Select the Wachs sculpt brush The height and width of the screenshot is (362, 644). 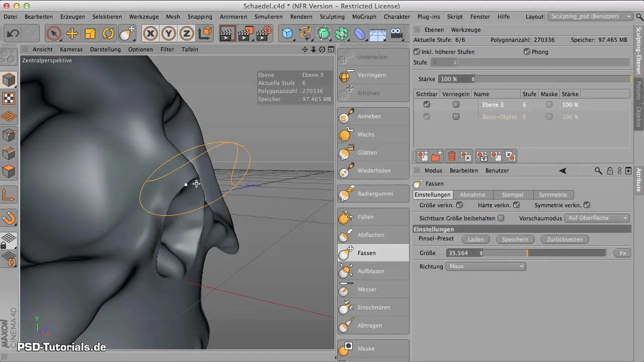[x=373, y=134]
